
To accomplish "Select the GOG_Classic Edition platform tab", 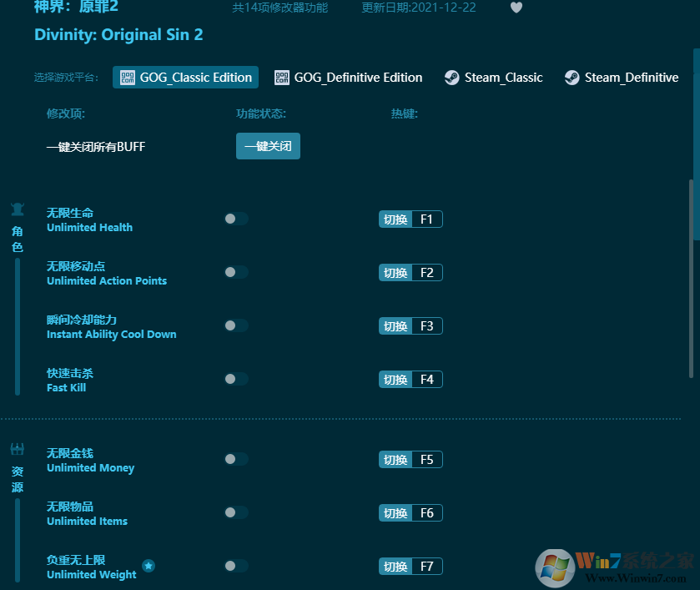I will [x=185, y=78].
